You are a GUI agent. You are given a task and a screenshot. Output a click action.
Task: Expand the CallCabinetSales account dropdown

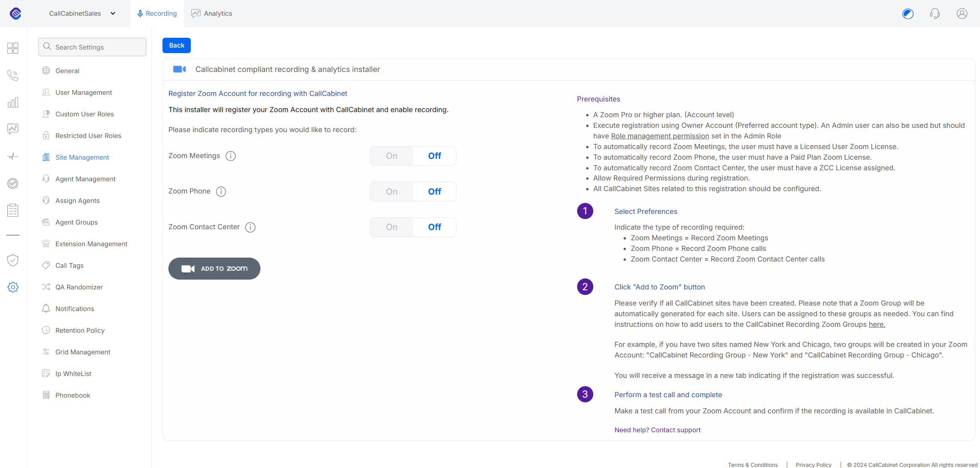(x=82, y=13)
